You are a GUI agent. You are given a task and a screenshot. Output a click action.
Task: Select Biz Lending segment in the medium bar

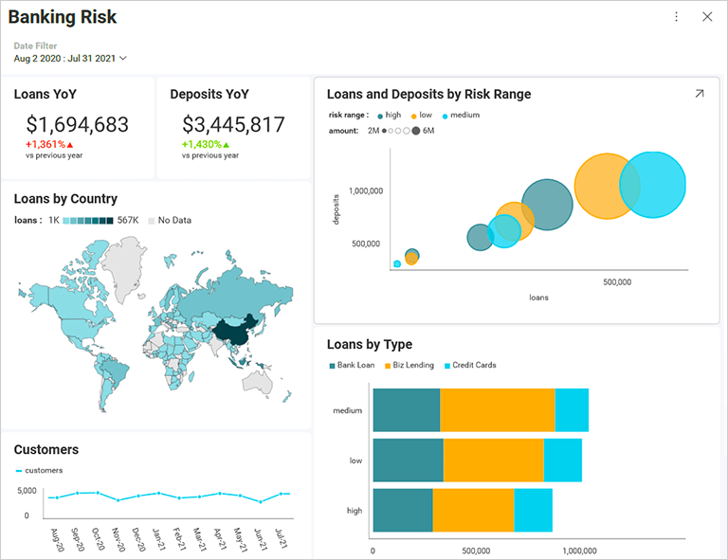498,410
